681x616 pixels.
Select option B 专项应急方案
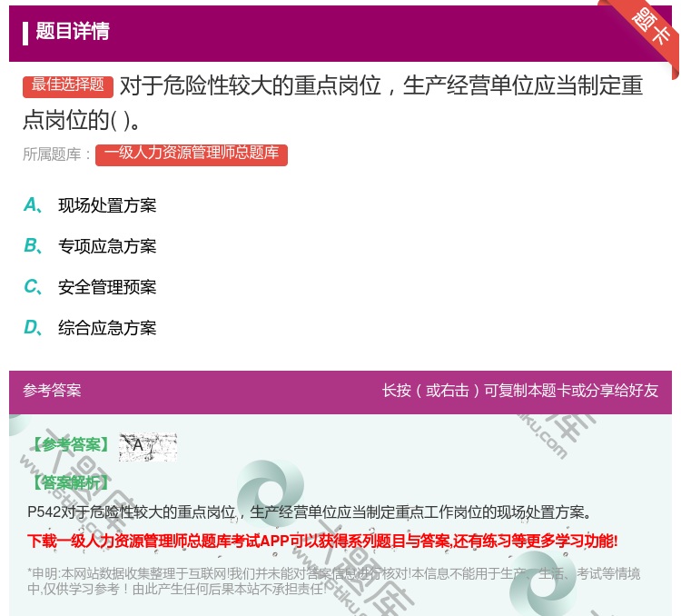(90, 246)
